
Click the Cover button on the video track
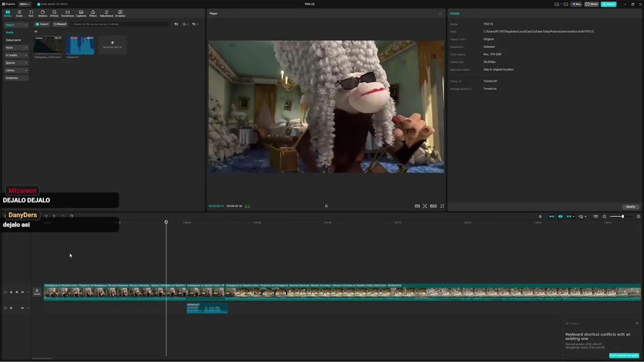[37, 292]
